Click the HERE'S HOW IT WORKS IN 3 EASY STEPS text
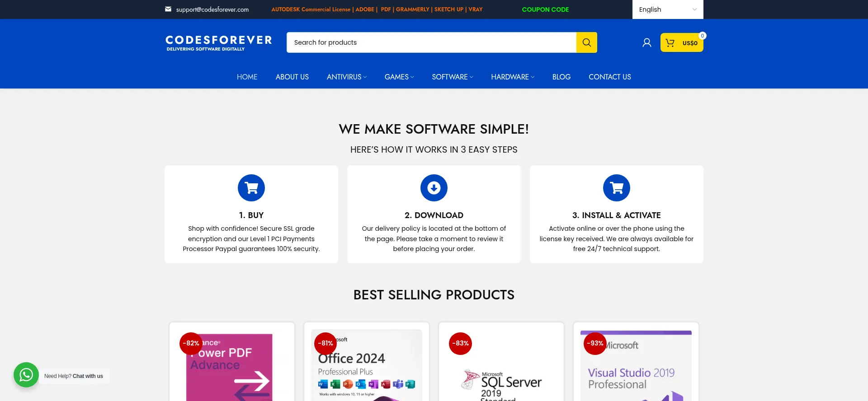This screenshot has width=868, height=401. point(434,149)
